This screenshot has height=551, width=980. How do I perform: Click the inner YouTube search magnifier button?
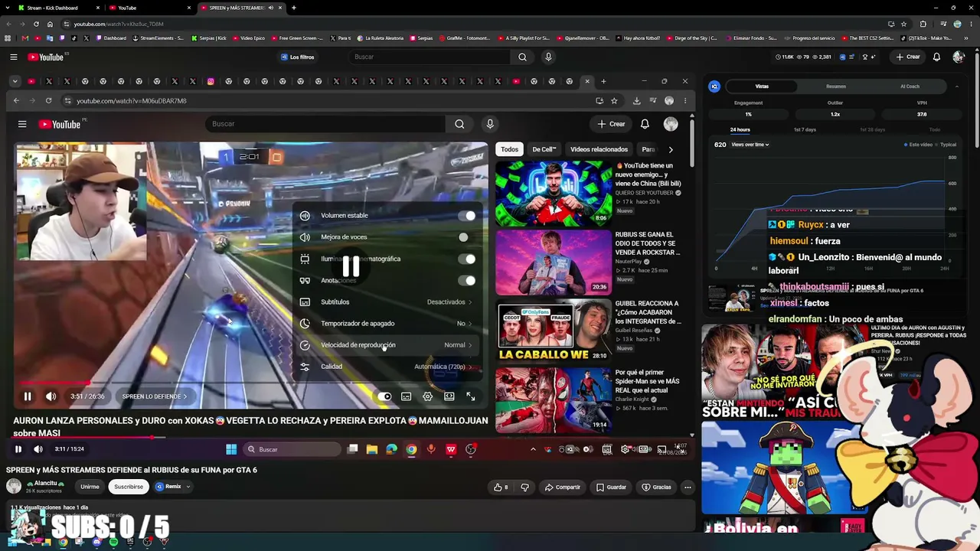[459, 124]
